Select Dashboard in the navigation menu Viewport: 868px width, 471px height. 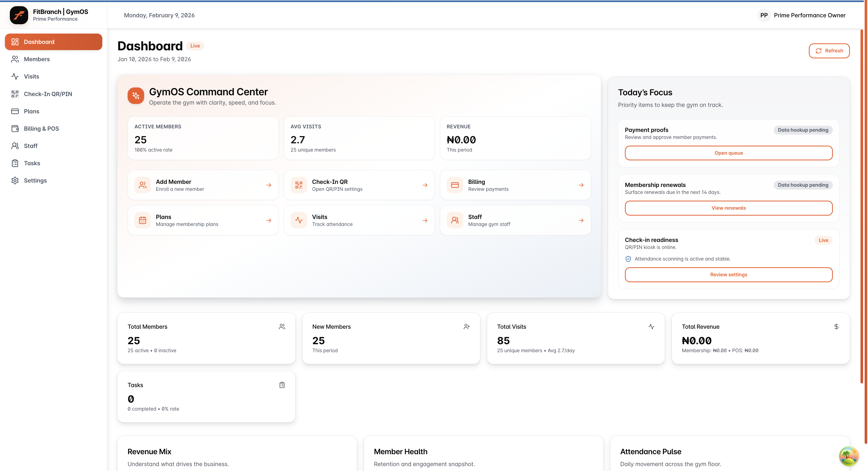pos(39,42)
